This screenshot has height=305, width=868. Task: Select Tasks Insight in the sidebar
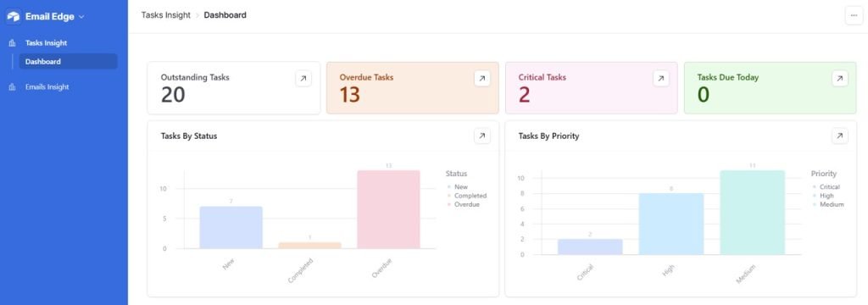[46, 42]
